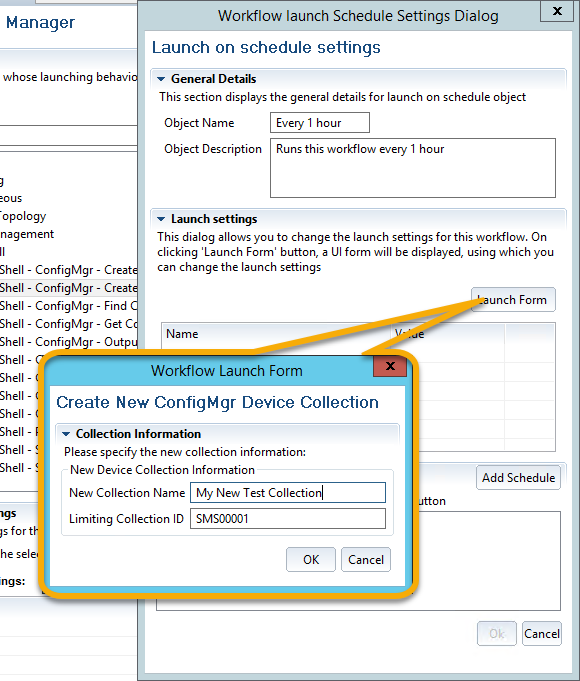Click the Name column header
This screenshot has height=681, width=580.
tap(276, 334)
